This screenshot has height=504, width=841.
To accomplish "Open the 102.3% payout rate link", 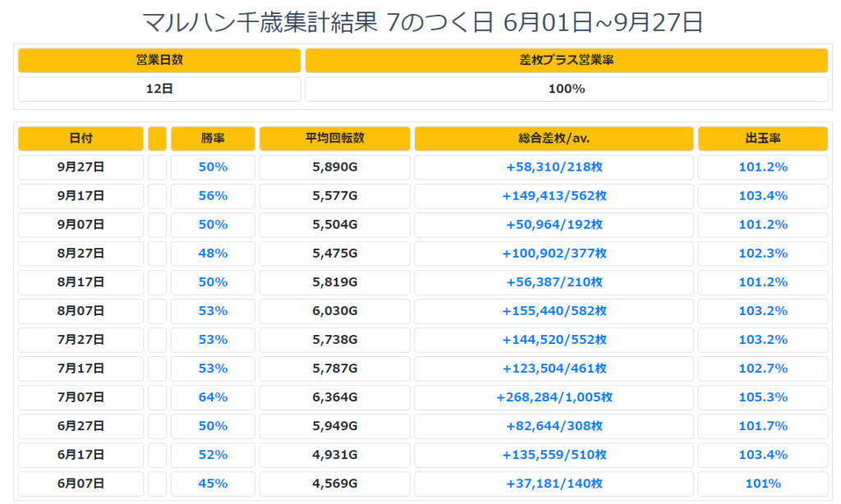I will click(x=763, y=254).
